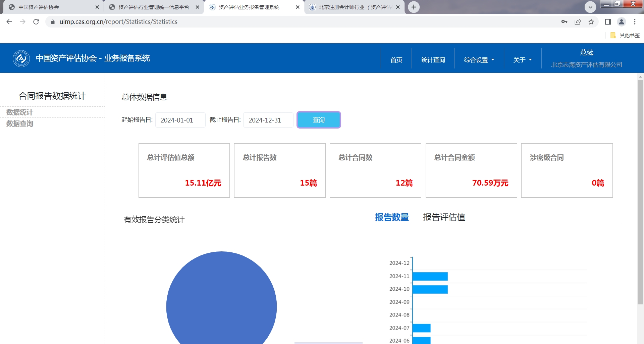Open the saved passwords key icon

click(564, 22)
